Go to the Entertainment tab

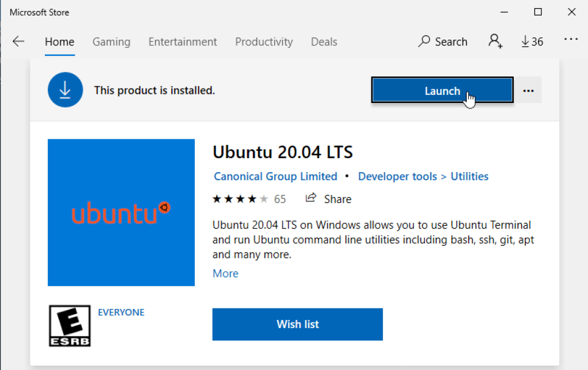pos(183,42)
